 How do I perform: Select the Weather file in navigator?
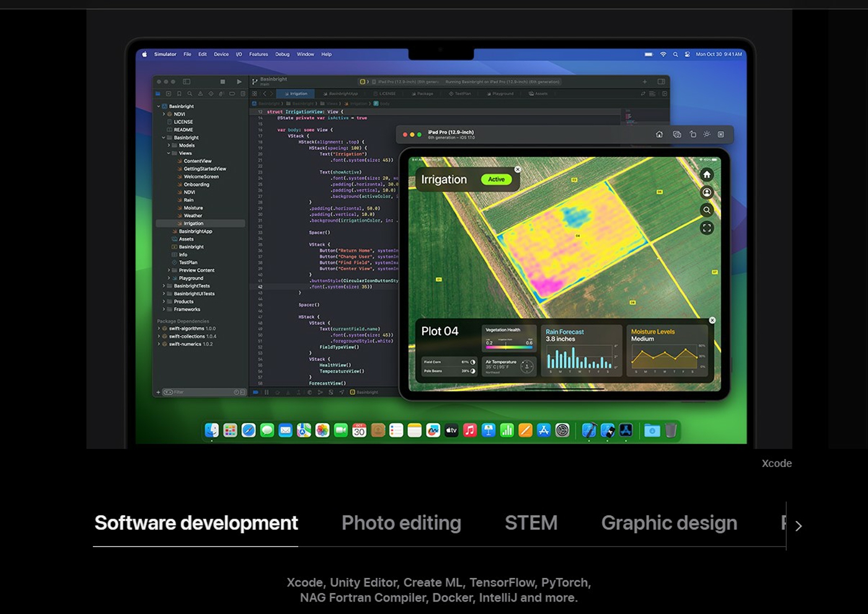193,216
